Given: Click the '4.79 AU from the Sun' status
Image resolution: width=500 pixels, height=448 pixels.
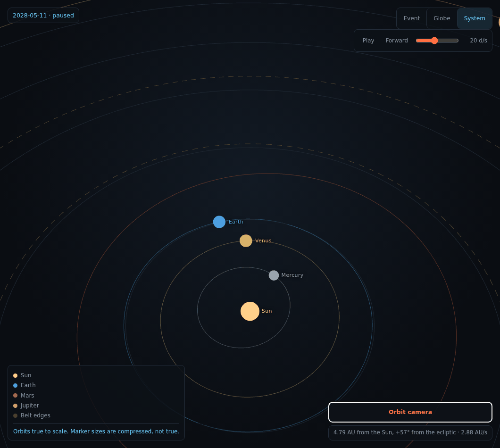Looking at the screenshot, I should point(410,433).
